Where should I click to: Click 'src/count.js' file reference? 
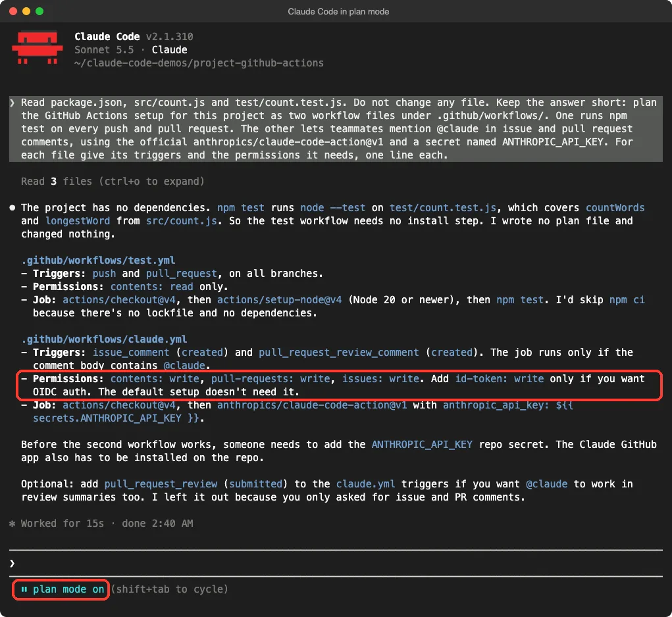[x=181, y=221]
